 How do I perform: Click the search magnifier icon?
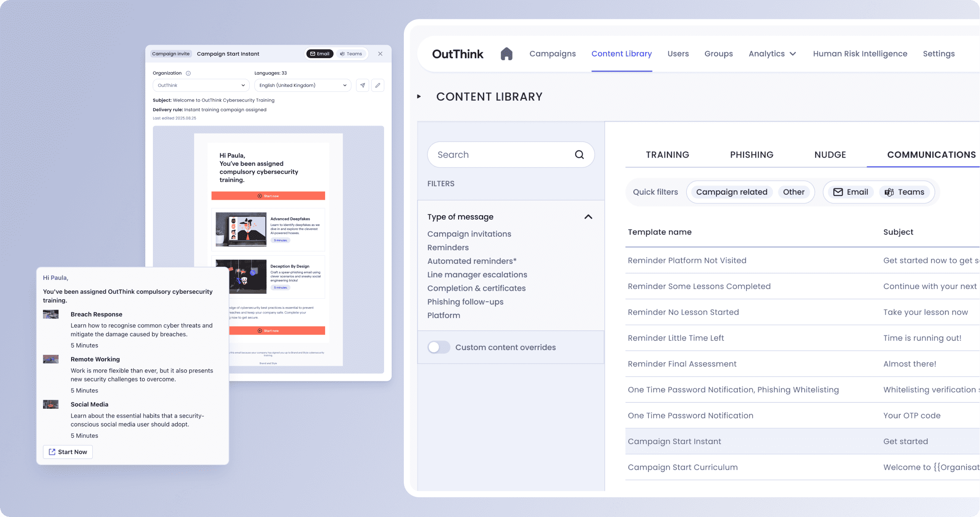(579, 155)
